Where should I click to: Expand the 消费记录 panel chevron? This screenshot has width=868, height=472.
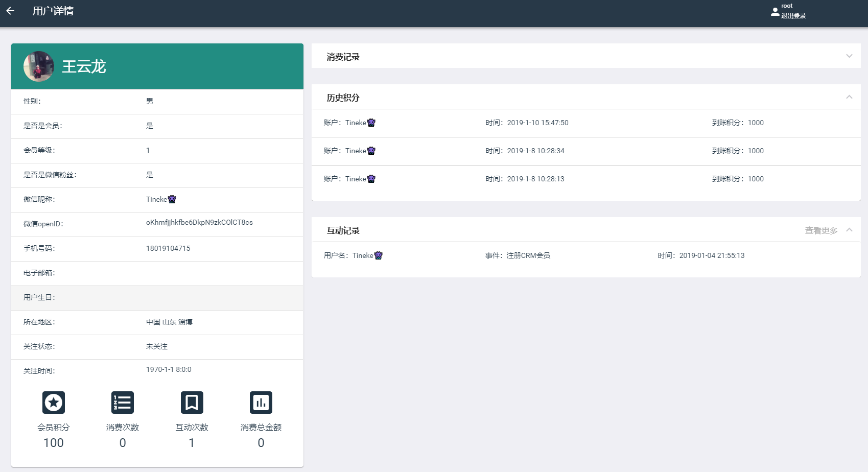pos(849,56)
